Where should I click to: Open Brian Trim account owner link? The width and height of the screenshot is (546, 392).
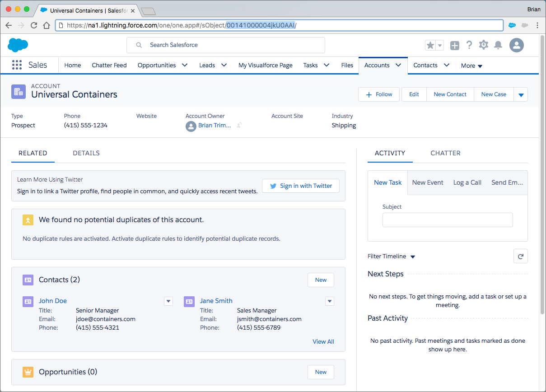click(x=215, y=125)
